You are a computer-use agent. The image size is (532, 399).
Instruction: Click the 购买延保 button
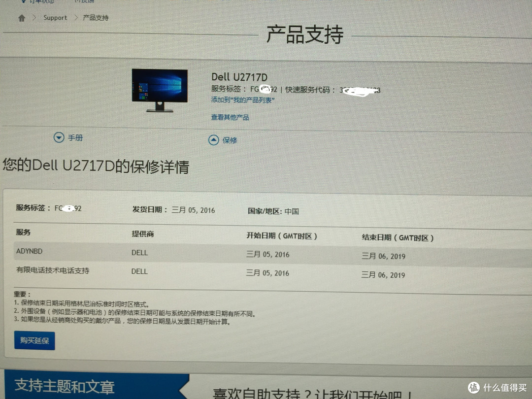pos(34,340)
